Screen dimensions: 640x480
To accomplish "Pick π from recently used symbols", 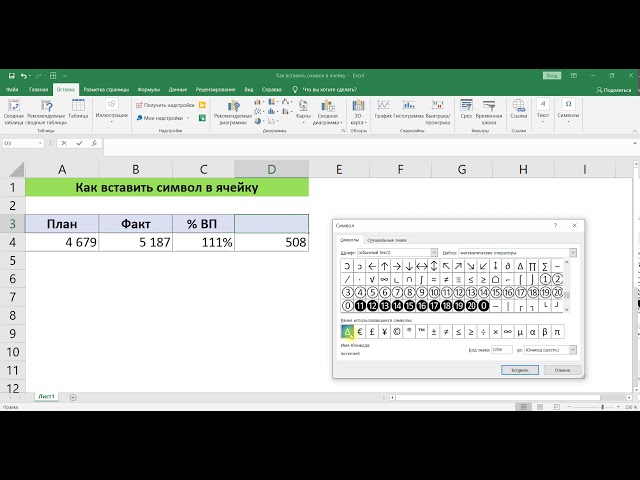I will click(x=557, y=332).
